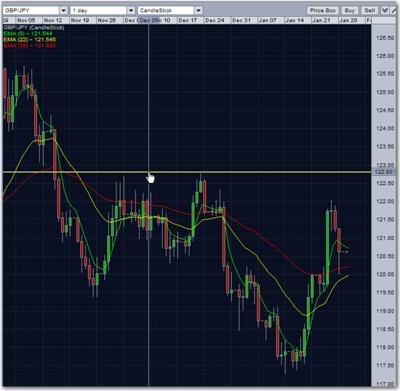Click the drawing tool icon at toolbar end
This screenshot has width=400, height=391.
(x=395, y=10)
